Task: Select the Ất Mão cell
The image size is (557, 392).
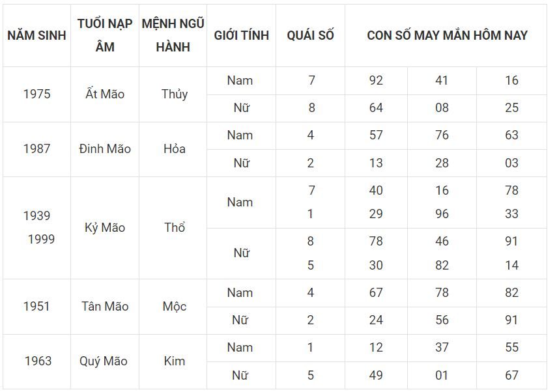Action: pyautogui.click(x=105, y=94)
